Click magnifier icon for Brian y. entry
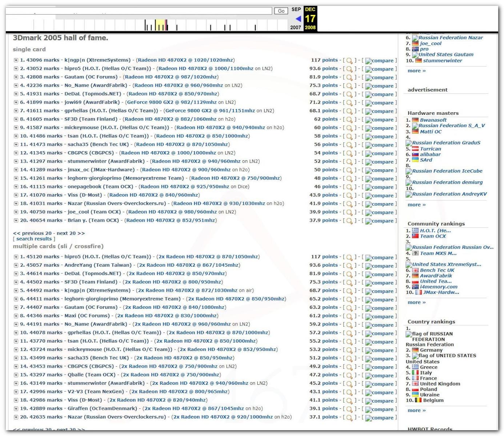 349,221
